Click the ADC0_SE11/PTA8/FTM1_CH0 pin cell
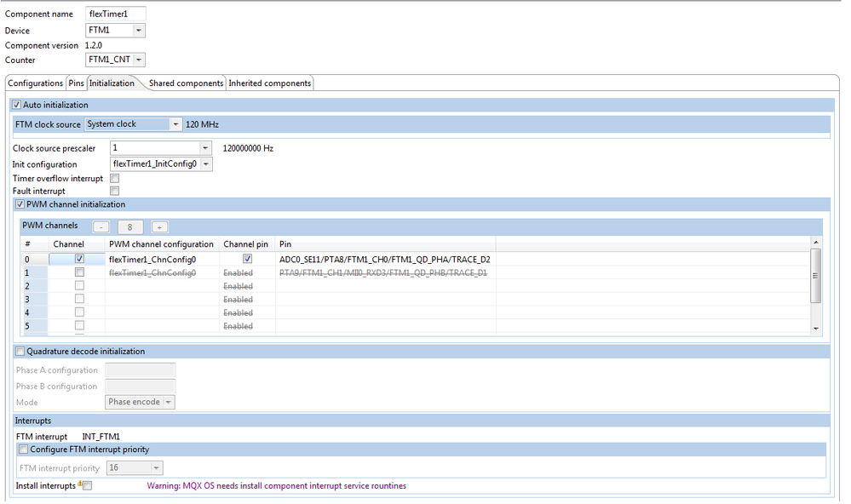The image size is (851, 504). click(385, 260)
